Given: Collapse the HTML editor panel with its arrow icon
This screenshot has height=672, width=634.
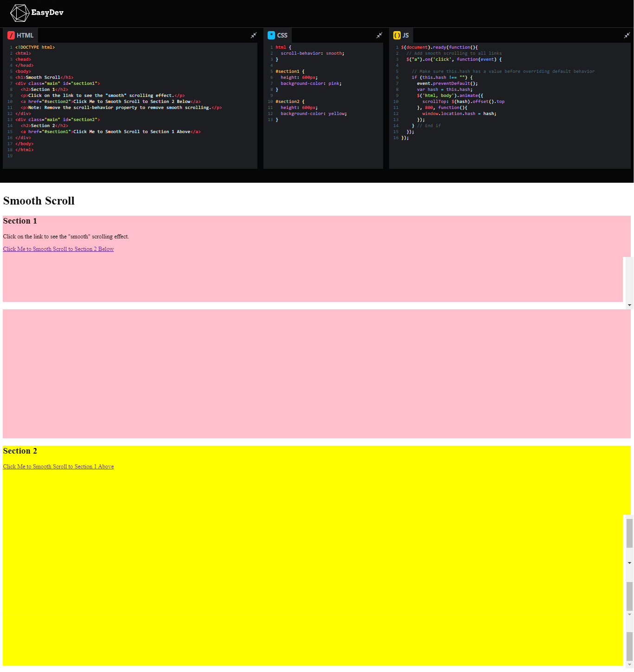Looking at the screenshot, I should point(254,35).
